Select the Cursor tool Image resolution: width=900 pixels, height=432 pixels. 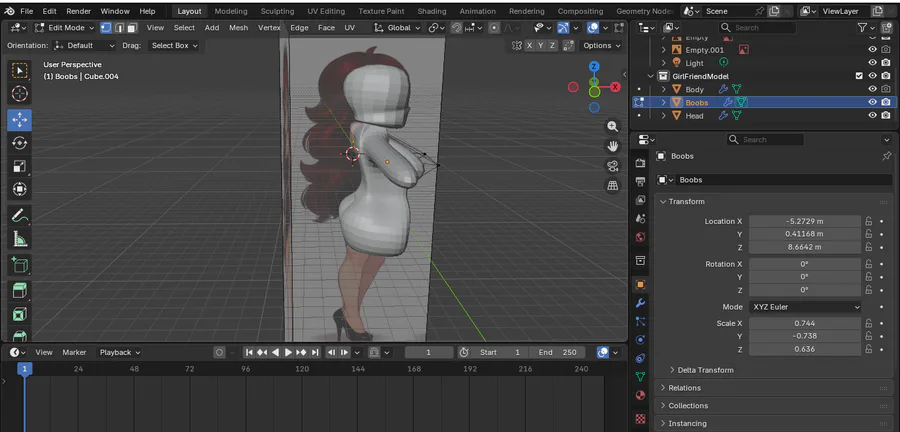point(19,94)
